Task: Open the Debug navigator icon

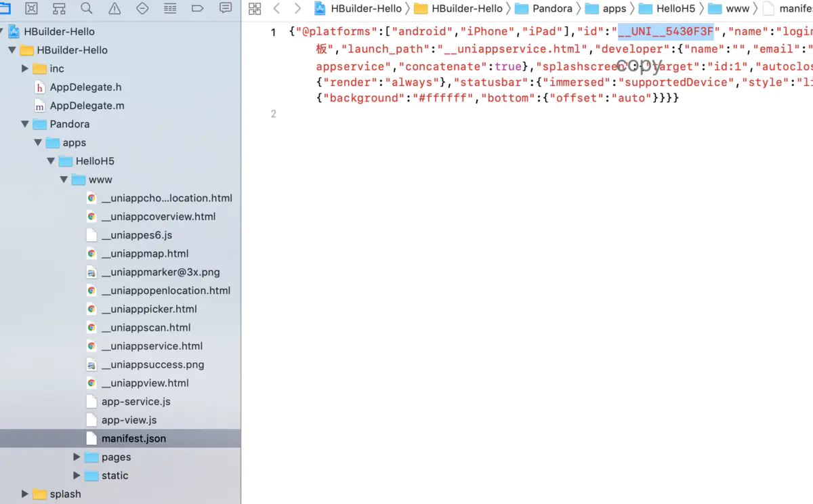Action: point(170,9)
